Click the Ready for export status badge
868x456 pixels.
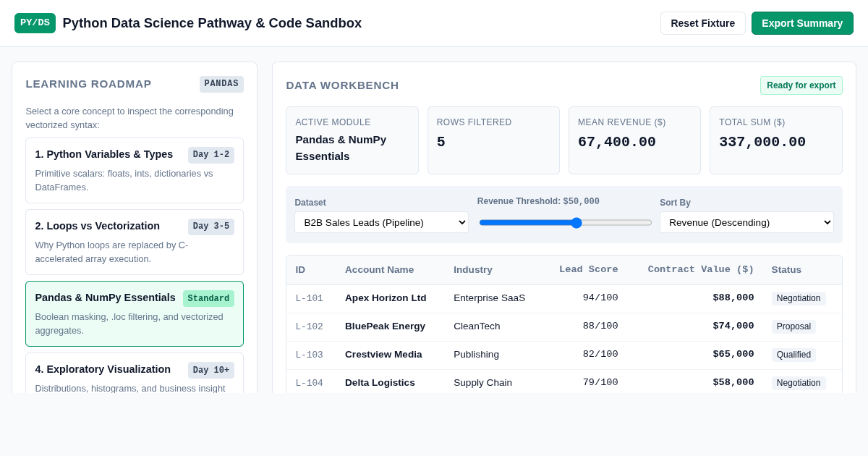tap(801, 85)
